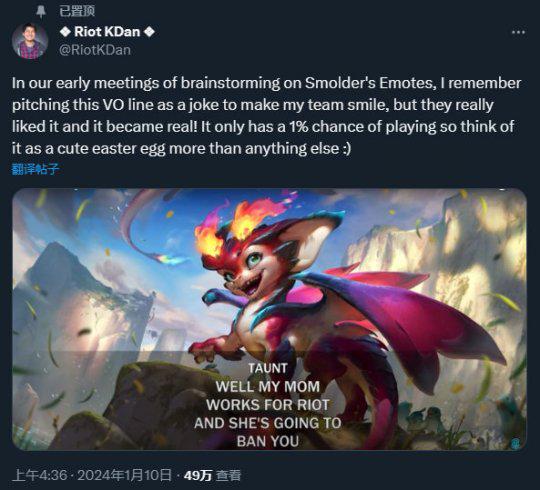540x490 pixels.
Task: Click the tweet text mentioning Smolder's Emotes
Action: pos(266,116)
